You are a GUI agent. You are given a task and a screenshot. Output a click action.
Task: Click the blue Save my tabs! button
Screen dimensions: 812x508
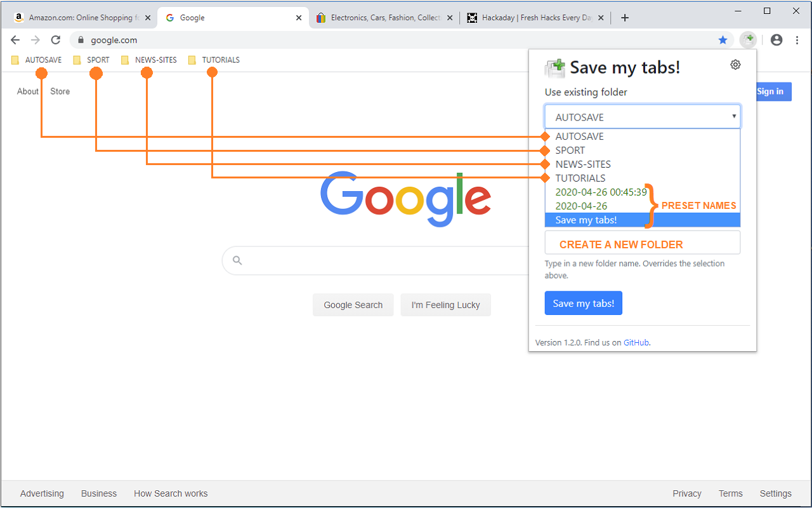click(584, 304)
